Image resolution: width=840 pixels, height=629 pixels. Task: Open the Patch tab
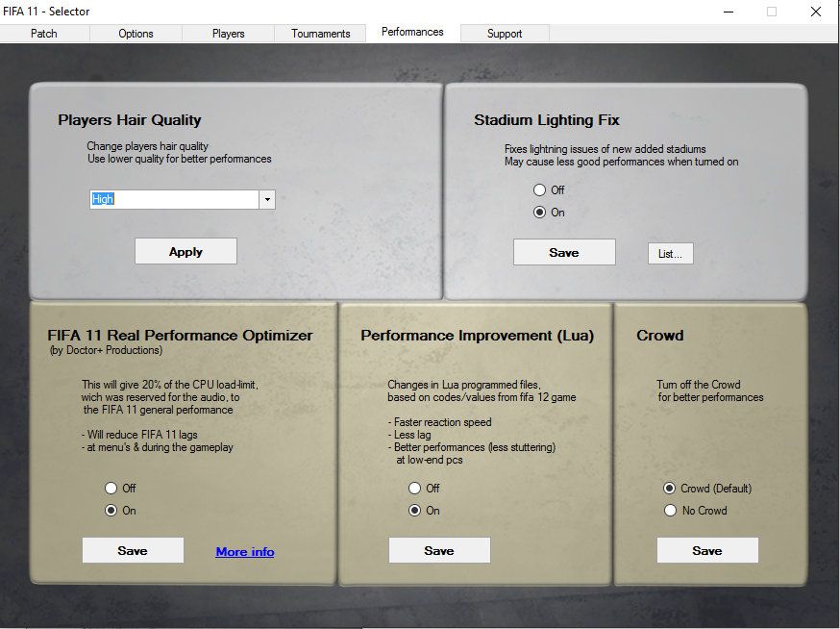point(44,33)
